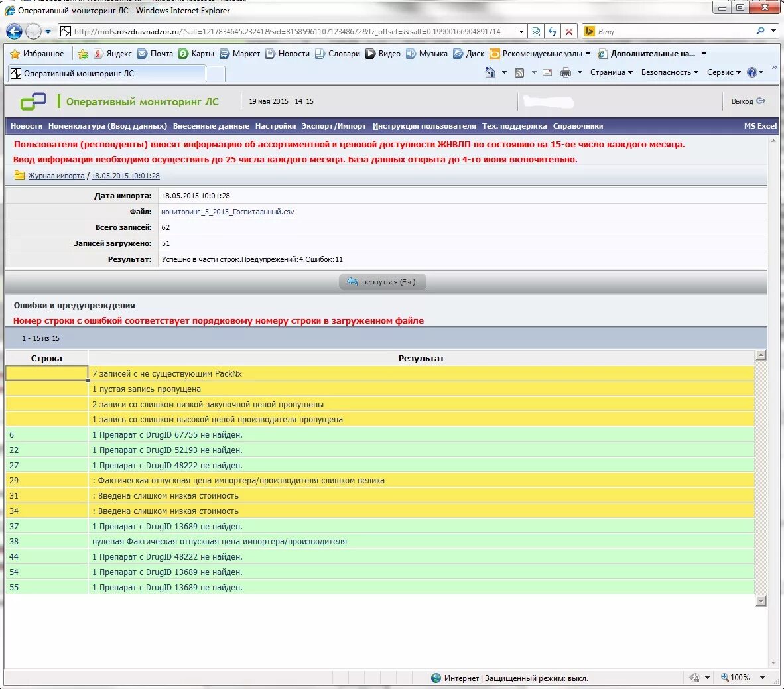Image resolution: width=784 pixels, height=689 pixels.
Task: Open the Безопасность menu
Action: pos(669,72)
